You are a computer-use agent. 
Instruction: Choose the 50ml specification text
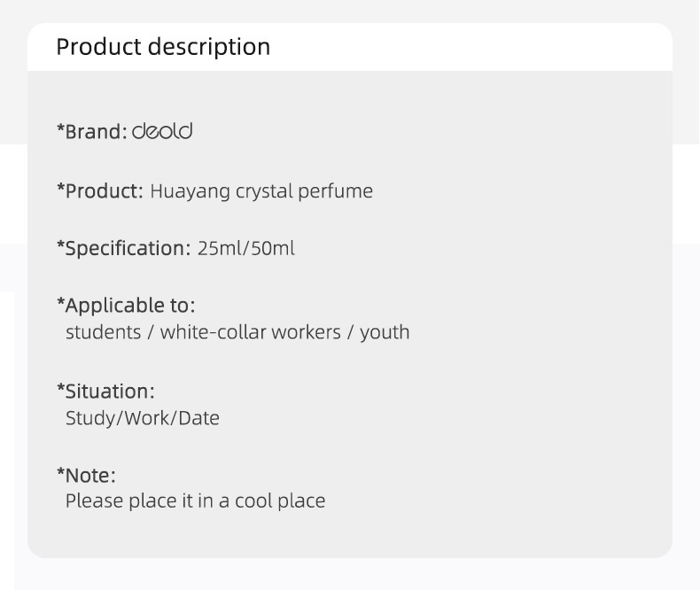(273, 248)
